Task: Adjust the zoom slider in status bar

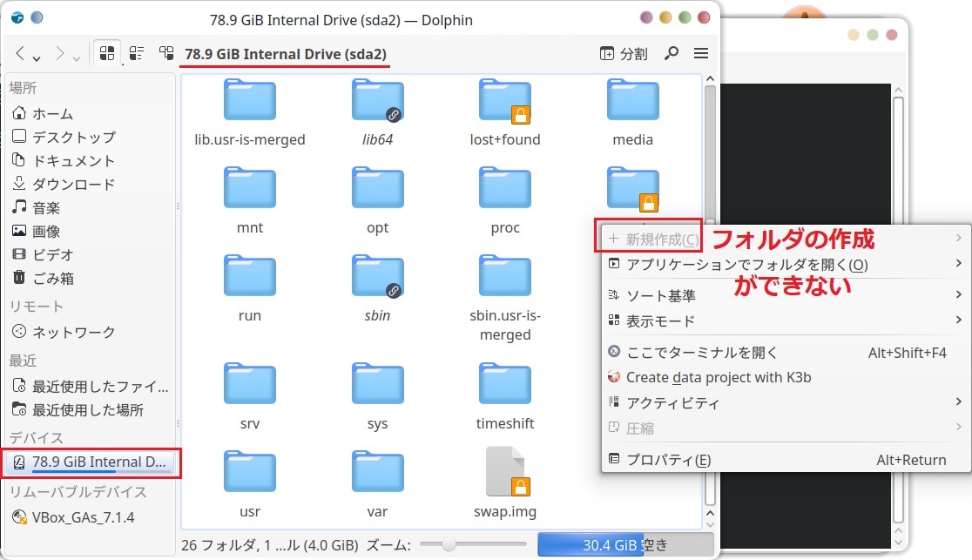Action: [x=473, y=545]
